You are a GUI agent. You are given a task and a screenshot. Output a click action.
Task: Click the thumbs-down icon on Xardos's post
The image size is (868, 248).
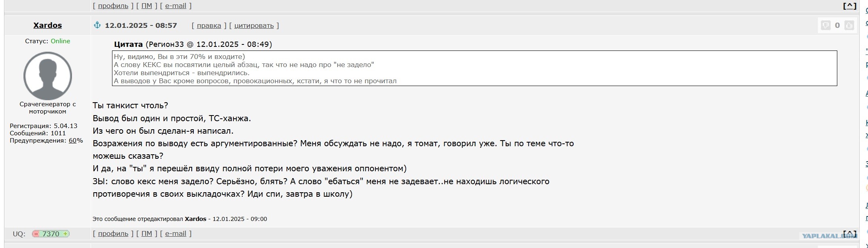click(x=826, y=25)
